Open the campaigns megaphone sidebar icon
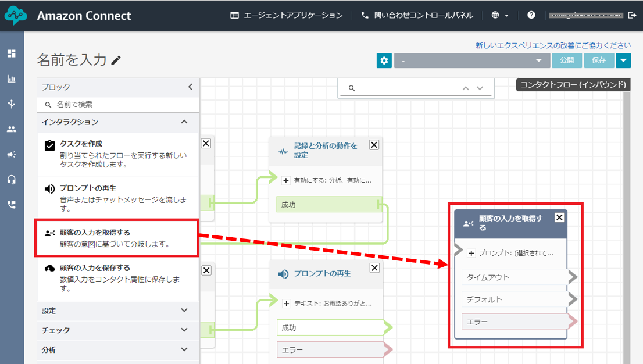This screenshot has width=643, height=364. [12, 154]
